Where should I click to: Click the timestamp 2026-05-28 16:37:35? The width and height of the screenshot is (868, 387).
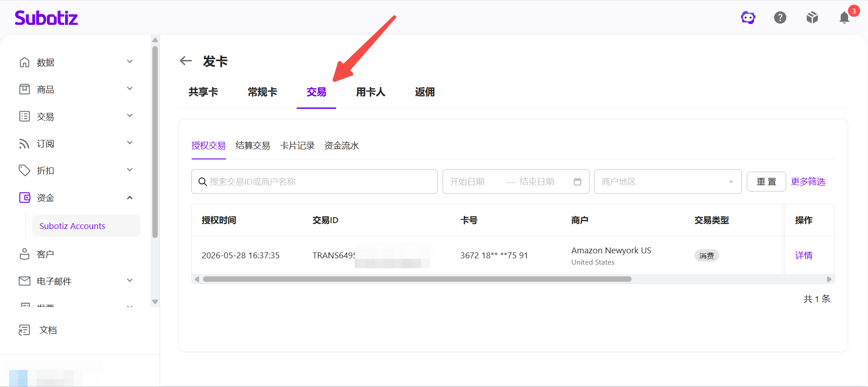241,256
